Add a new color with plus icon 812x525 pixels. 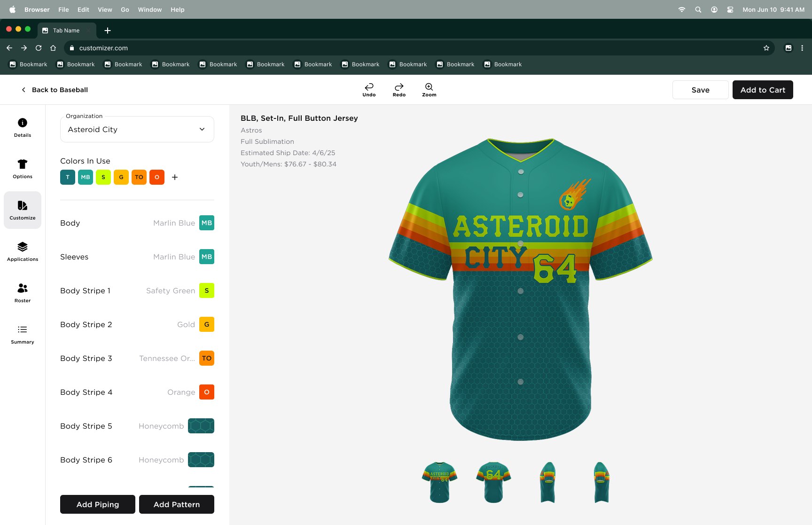coord(175,177)
